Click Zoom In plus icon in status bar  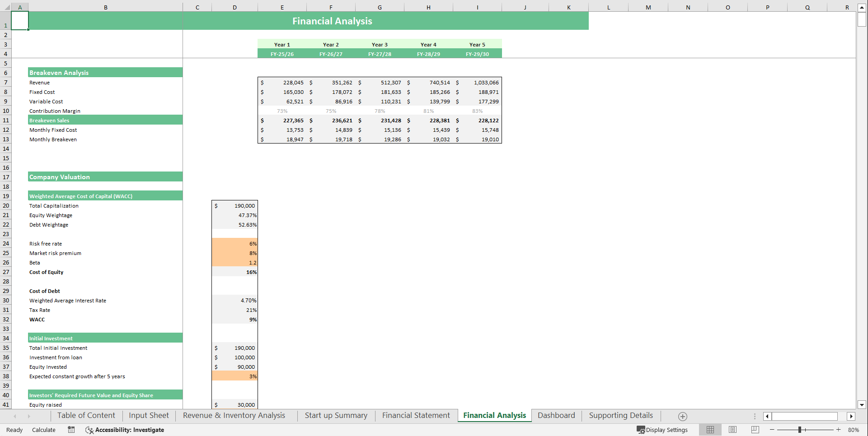point(839,430)
